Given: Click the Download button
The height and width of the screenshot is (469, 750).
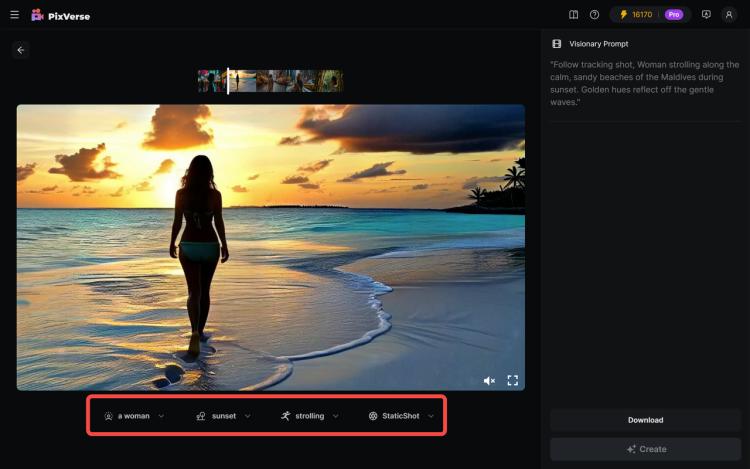Looking at the screenshot, I should [x=645, y=420].
